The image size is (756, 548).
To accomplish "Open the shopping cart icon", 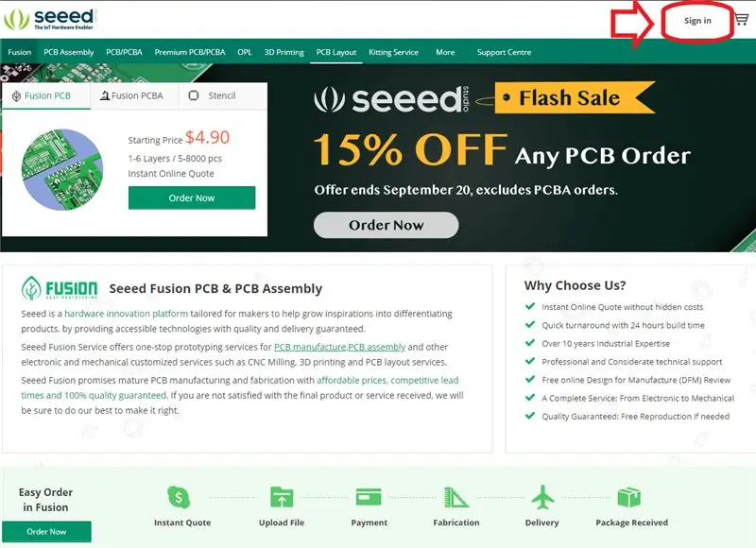I will [742, 19].
